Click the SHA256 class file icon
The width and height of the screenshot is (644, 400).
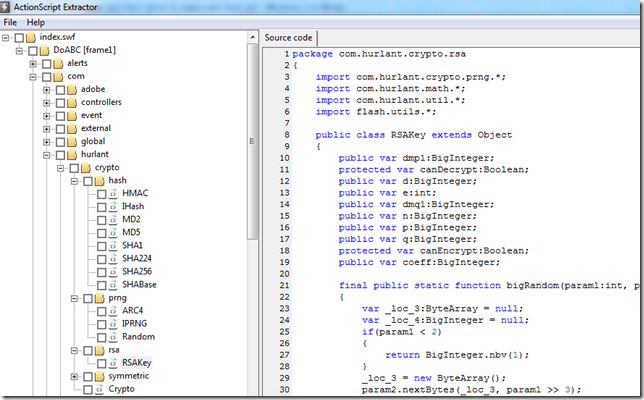coord(113,272)
